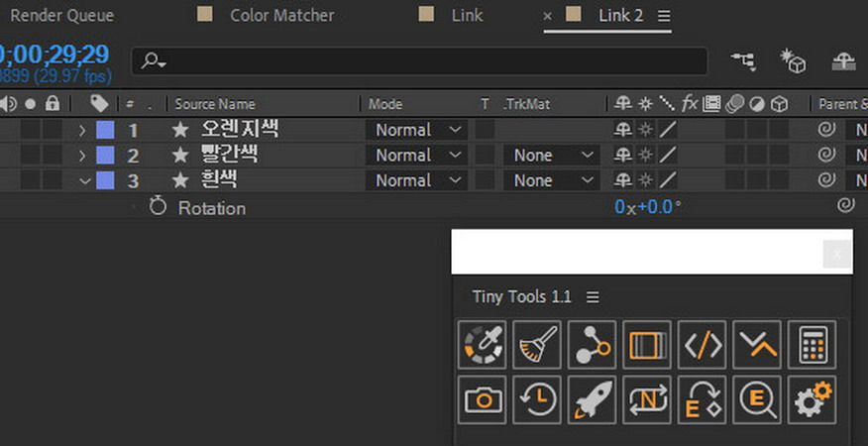The width and height of the screenshot is (868, 446).
Task: Click the lock column header icon
Action: pos(53,103)
